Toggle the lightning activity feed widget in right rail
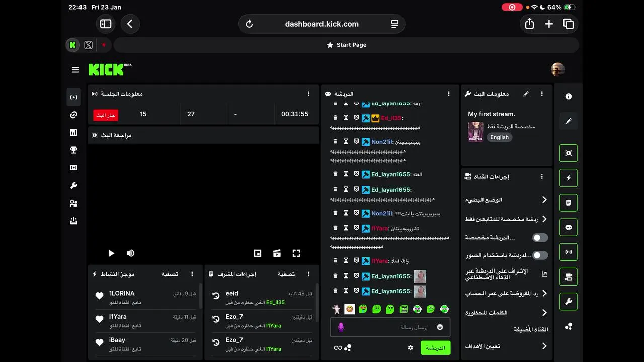This screenshot has height=362, width=644. (569, 178)
